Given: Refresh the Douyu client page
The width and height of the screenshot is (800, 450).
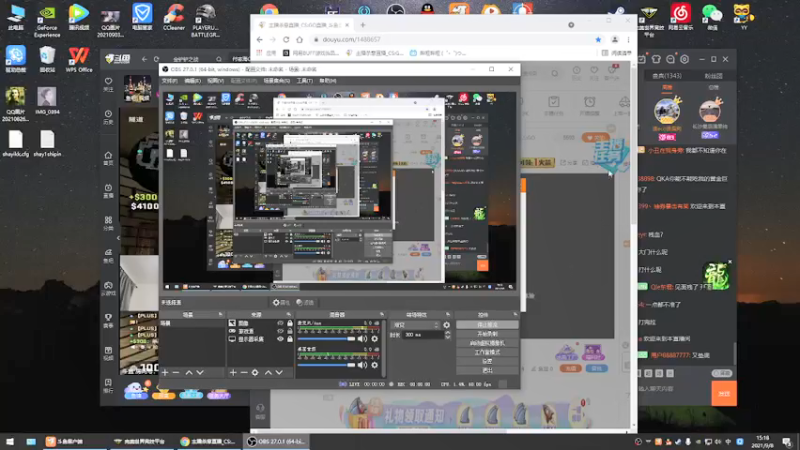Looking at the screenshot, I should pyautogui.click(x=156, y=59).
